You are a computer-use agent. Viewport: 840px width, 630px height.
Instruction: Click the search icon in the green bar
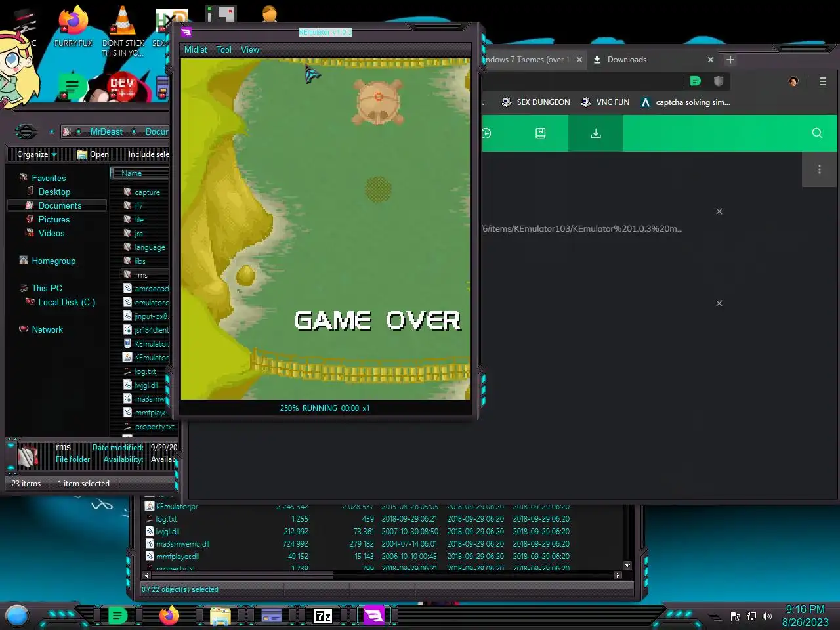(817, 133)
